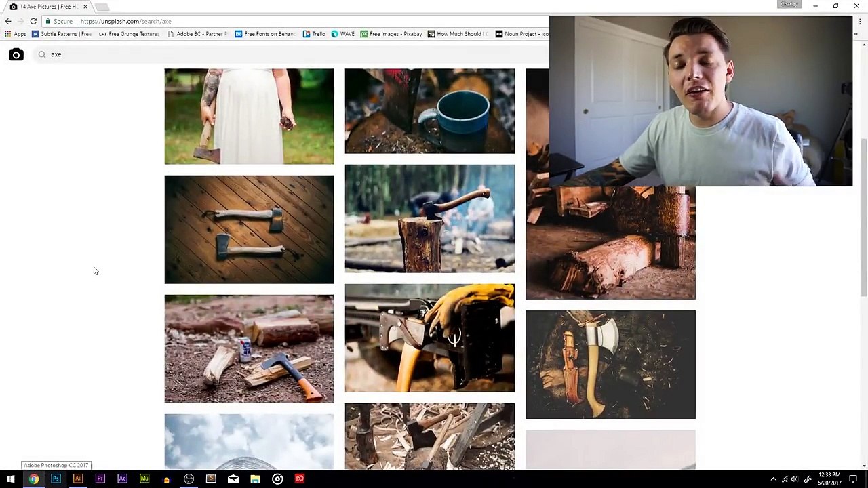Open the wood chips axe photo at bottom
This screenshot has height=488, width=868.
coord(429,436)
